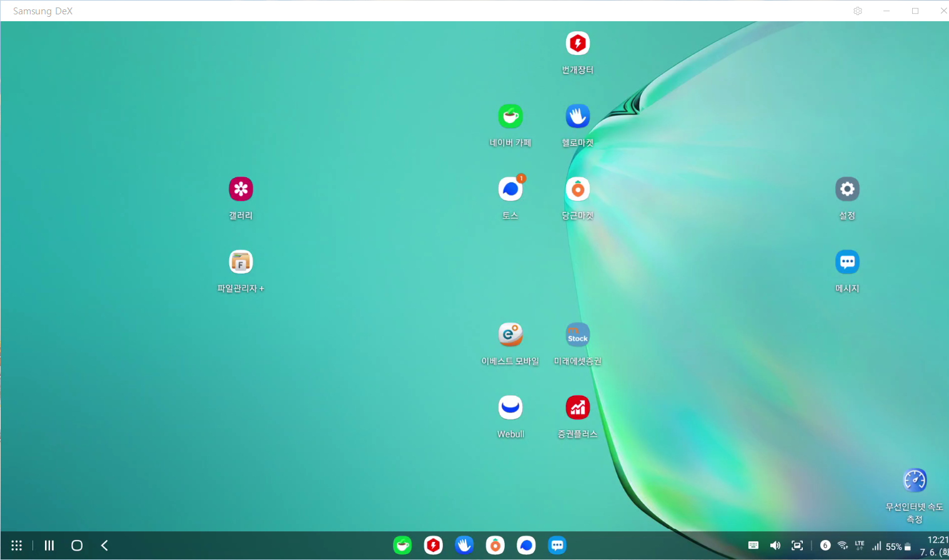This screenshot has width=949, height=560.
Task: Open the notification count 6 badge
Action: [x=825, y=546]
